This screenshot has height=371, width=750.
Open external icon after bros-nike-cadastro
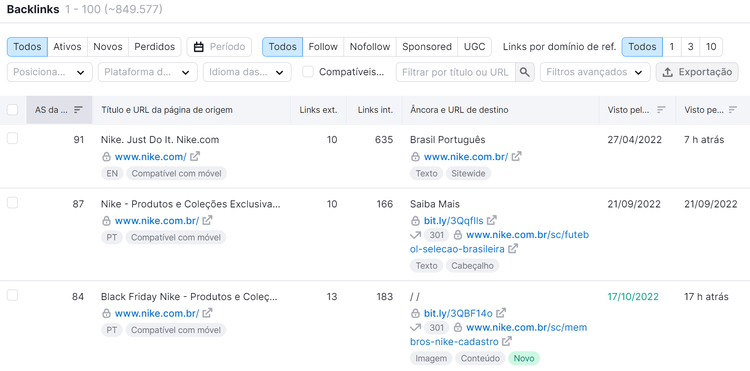click(507, 341)
